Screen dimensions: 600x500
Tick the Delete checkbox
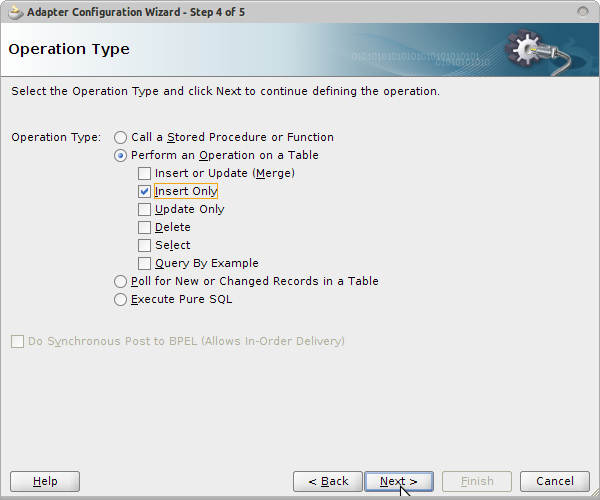[x=144, y=227]
